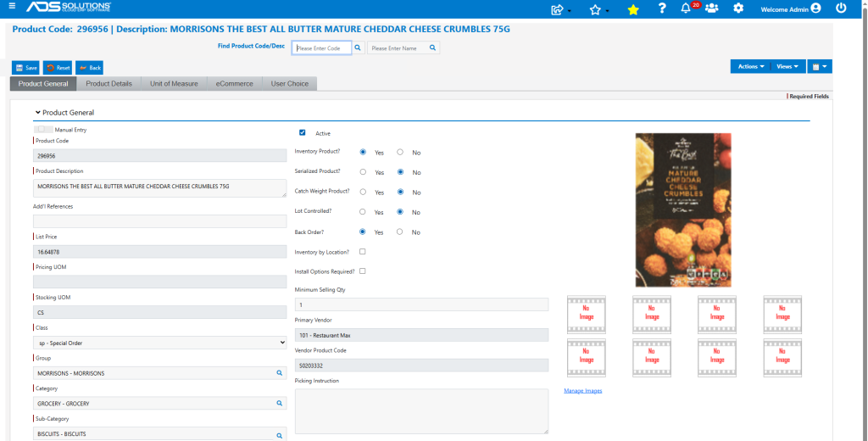Select No for Back Order
Screen dimensions: 868x441
[x=400, y=232]
